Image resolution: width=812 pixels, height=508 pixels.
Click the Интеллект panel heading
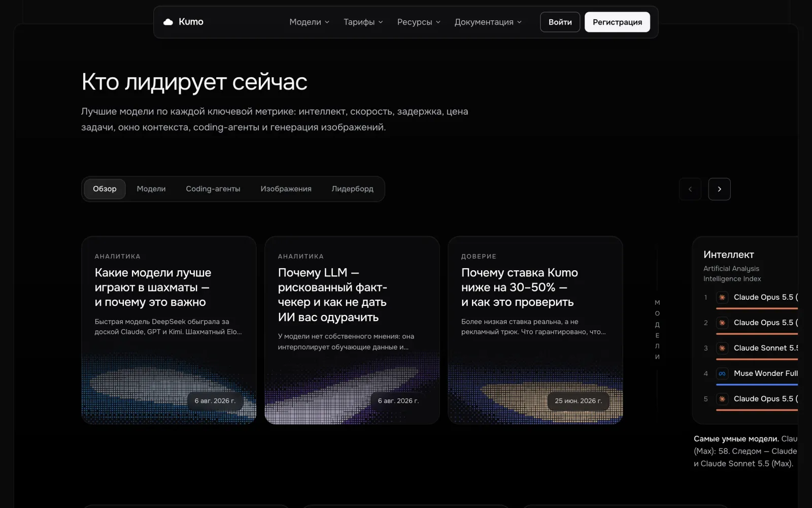[x=728, y=255]
